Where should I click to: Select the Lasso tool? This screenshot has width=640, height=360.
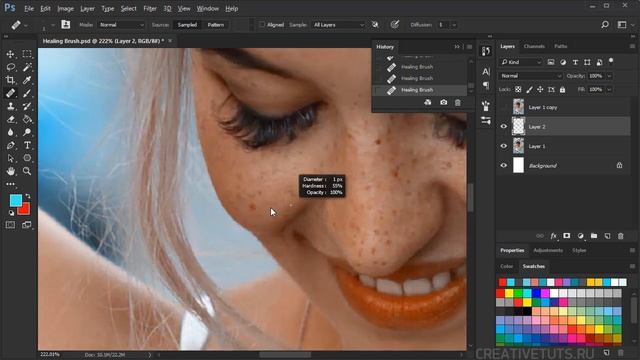click(11, 67)
